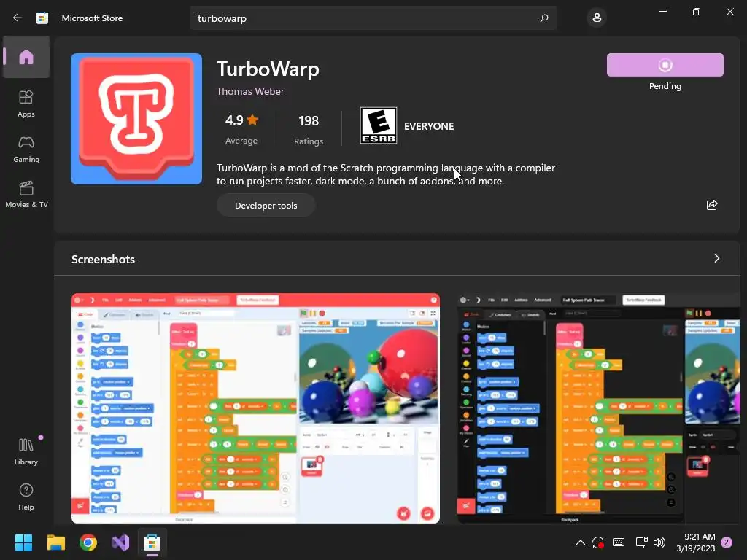Viewport: 747px width, 560px height.
Task: Click the ESRB Everyone rating badge
Action: tap(379, 125)
